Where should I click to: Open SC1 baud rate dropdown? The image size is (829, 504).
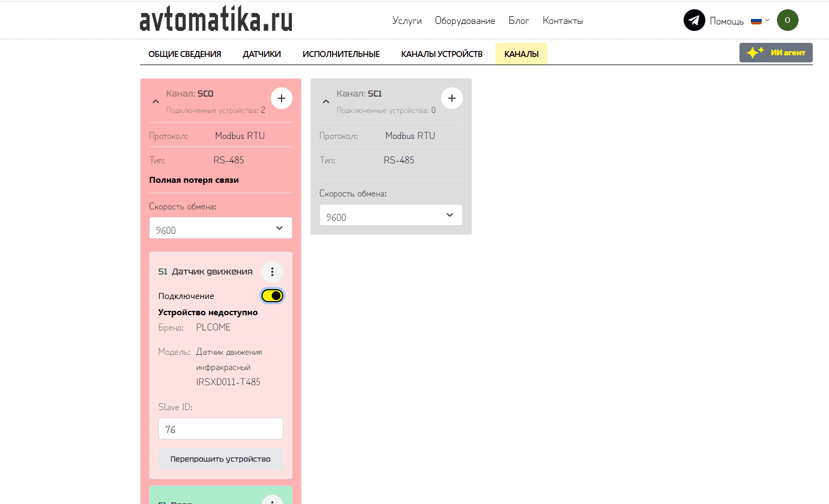[x=391, y=215]
